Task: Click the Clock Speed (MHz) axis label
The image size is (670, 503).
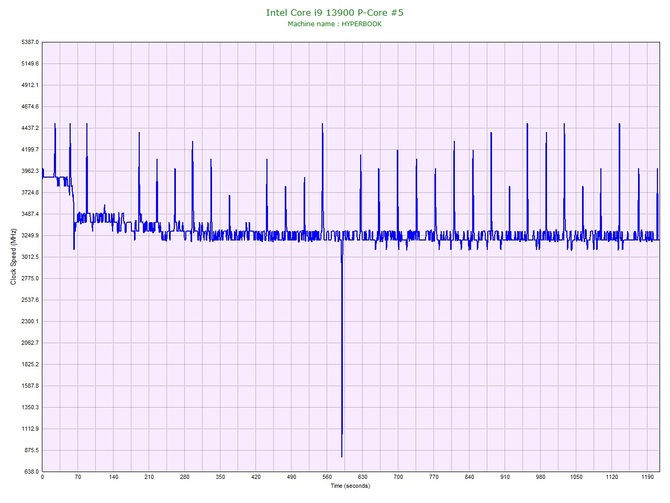Action: [x=13, y=258]
